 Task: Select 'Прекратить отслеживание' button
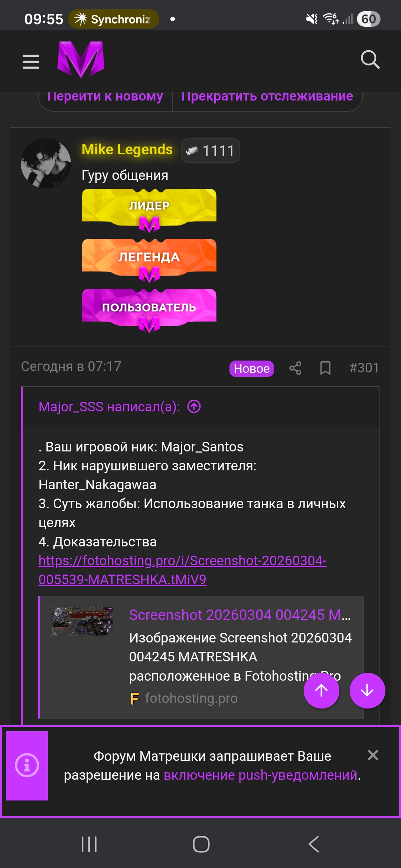coord(267,96)
